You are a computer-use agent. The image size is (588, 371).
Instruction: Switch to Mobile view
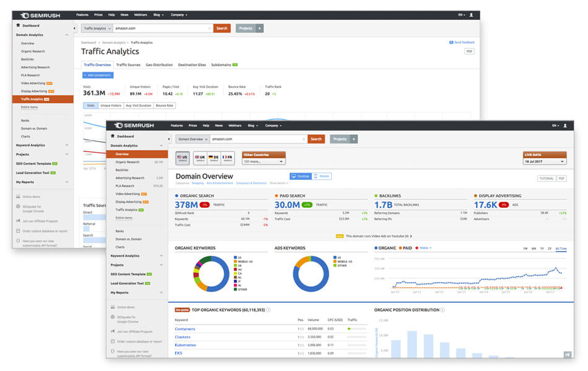pyautogui.click(x=322, y=176)
